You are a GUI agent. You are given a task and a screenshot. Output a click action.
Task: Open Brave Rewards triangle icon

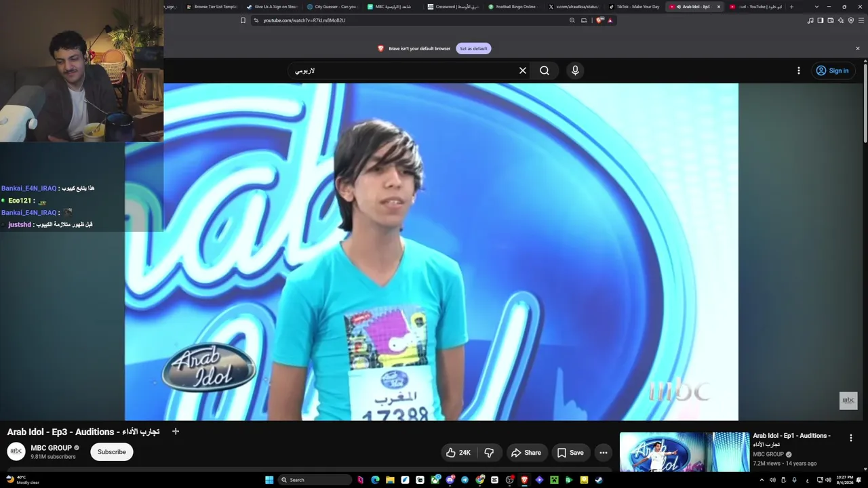[610, 20]
